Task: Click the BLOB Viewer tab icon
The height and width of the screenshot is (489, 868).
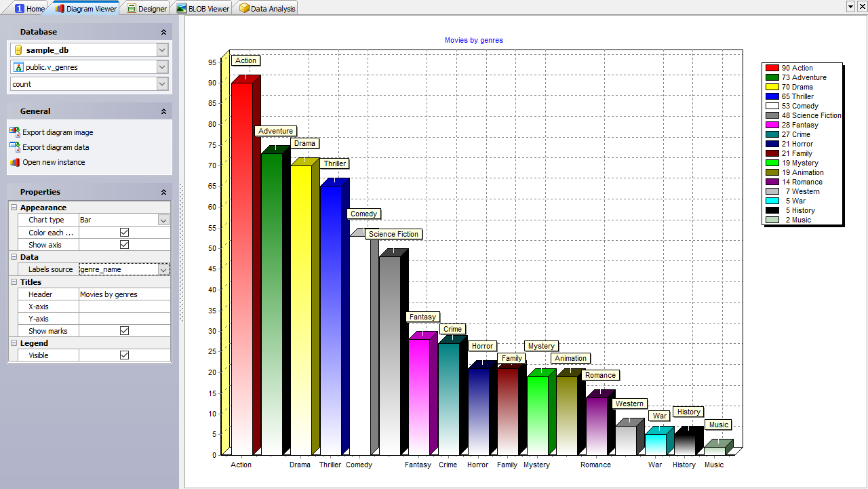Action: coord(181,9)
